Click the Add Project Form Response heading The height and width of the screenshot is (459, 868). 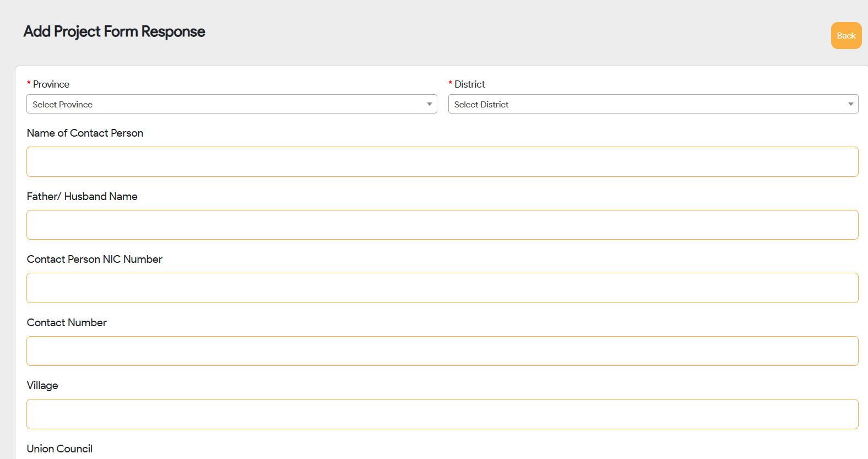(x=114, y=32)
